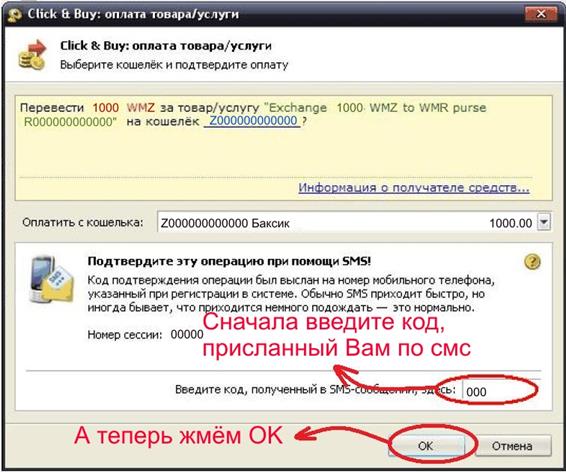Click the session number value 00000
The width and height of the screenshot is (566, 472).
pyautogui.click(x=187, y=335)
